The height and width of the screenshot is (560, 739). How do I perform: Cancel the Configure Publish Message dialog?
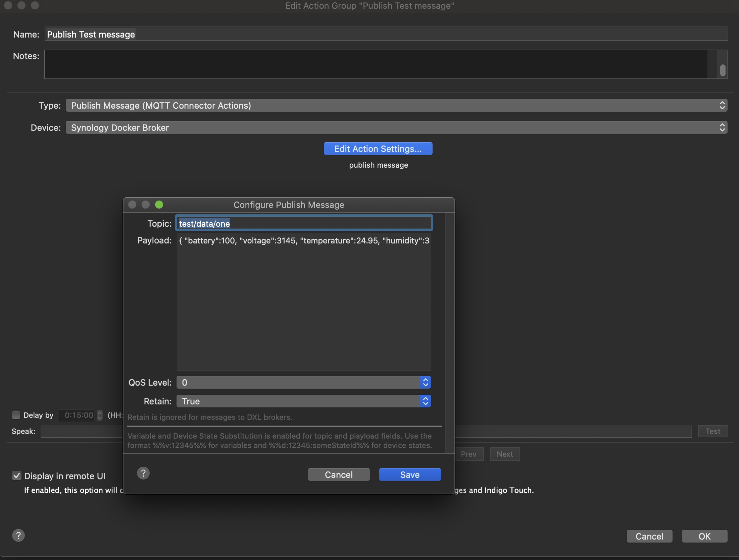pyautogui.click(x=339, y=474)
